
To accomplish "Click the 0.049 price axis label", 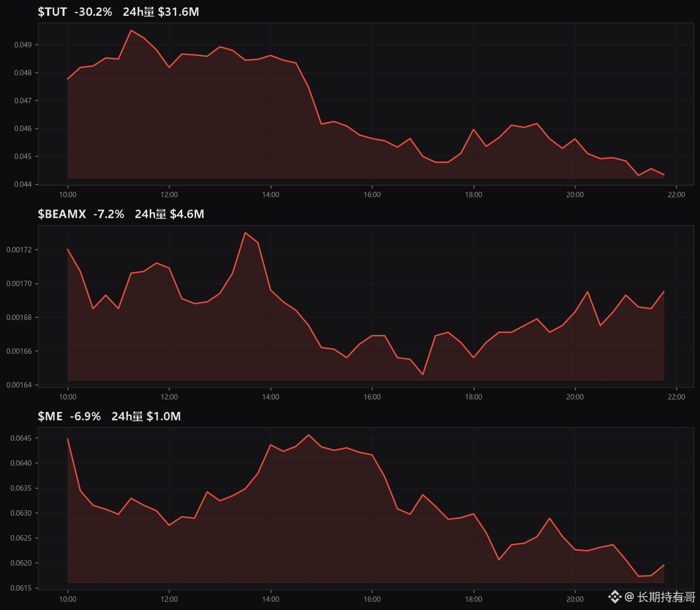I will (x=23, y=45).
